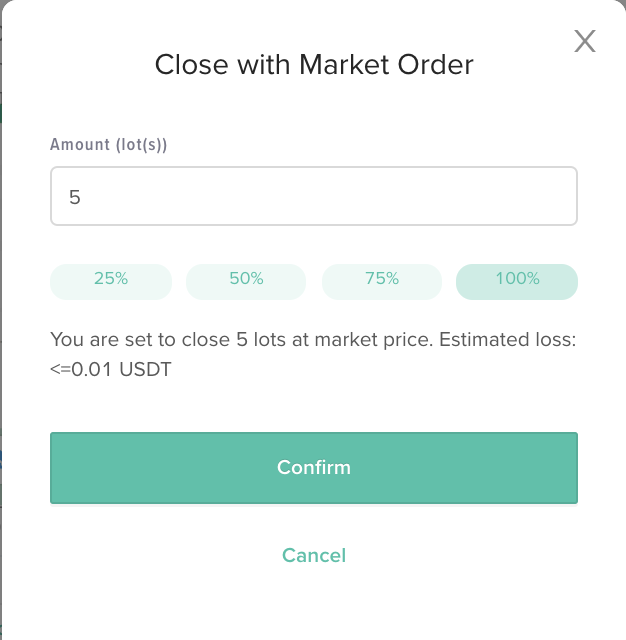Click the '<=0.01 USDT' loss estimate

pos(111,369)
